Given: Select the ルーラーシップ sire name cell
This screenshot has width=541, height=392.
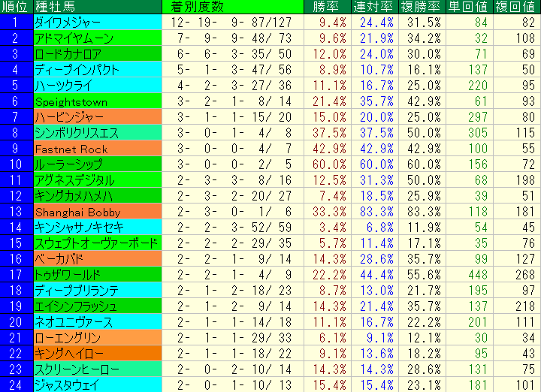Looking at the screenshot, I should click(x=98, y=164).
